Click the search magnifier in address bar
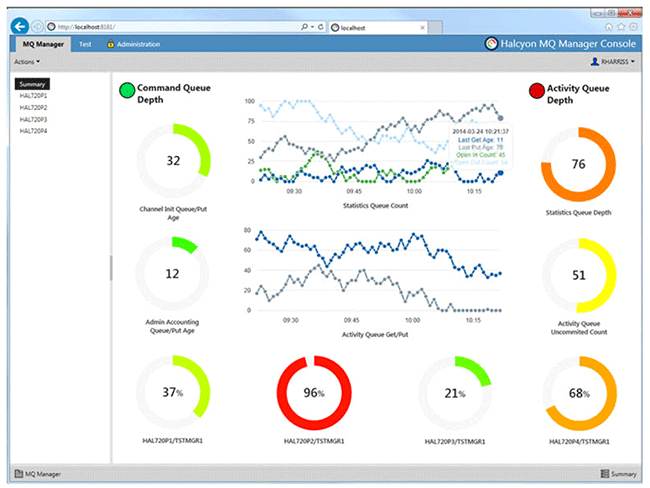Screen dimensions: 650x488 305,27
